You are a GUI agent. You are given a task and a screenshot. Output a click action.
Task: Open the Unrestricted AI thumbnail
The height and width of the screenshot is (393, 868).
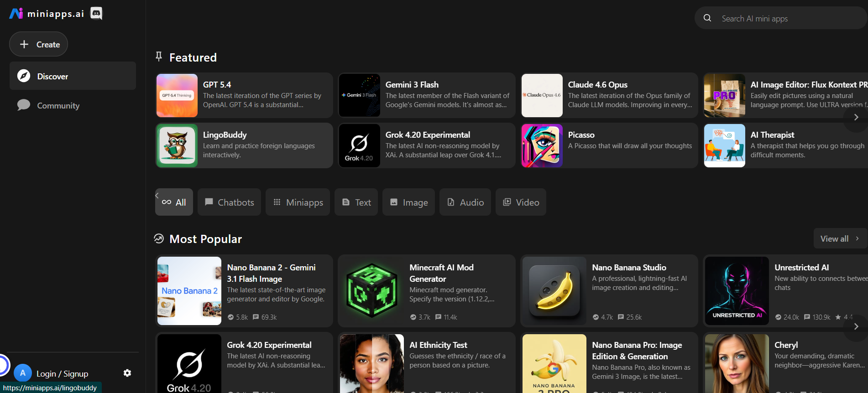737,291
